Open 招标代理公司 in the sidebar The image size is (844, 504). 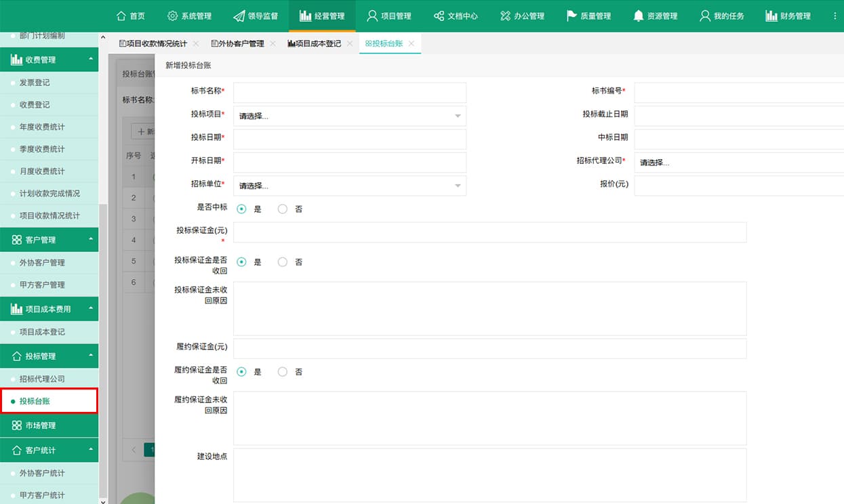pos(49,379)
